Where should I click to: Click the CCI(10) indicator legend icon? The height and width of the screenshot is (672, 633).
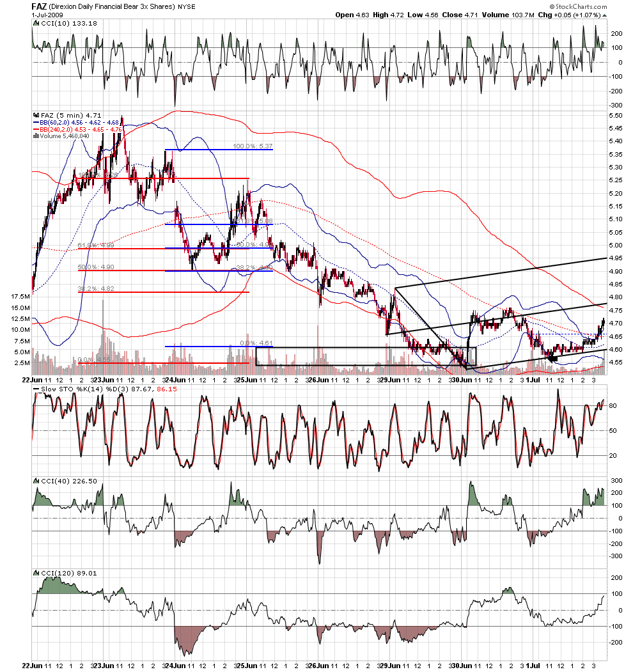(x=36, y=24)
